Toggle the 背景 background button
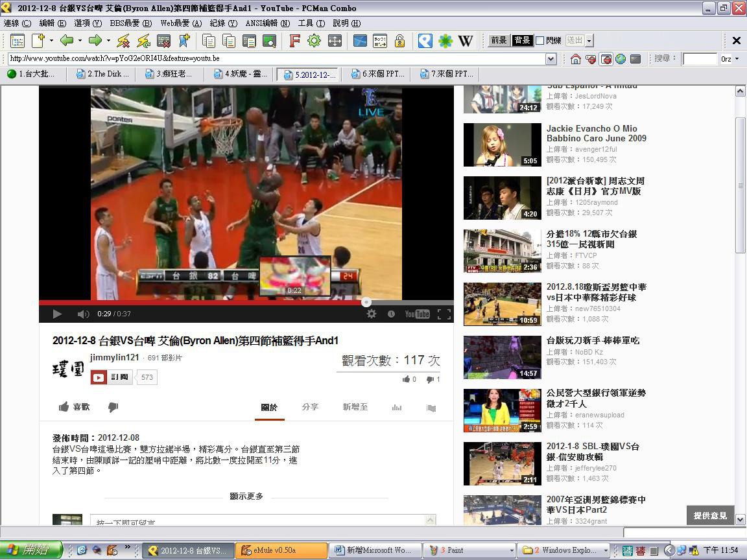This screenshot has height=560, width=747. (x=522, y=40)
